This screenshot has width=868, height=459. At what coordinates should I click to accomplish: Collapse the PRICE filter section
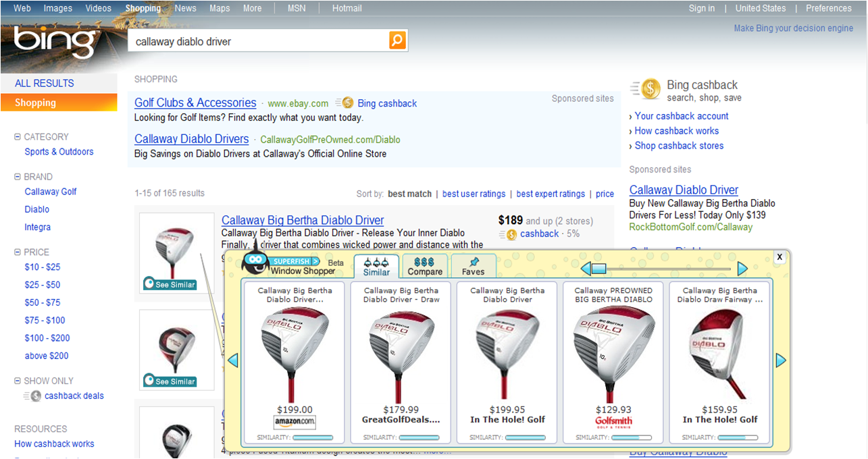click(18, 252)
